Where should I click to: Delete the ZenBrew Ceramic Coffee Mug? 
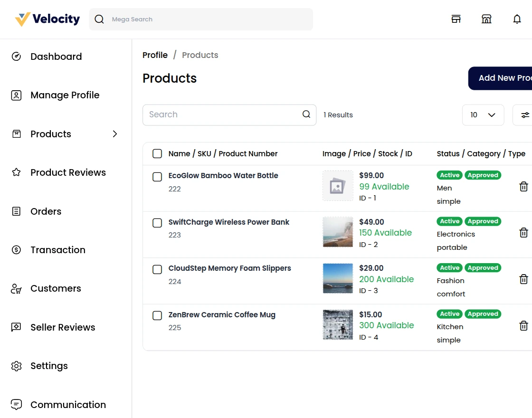pyautogui.click(x=523, y=326)
